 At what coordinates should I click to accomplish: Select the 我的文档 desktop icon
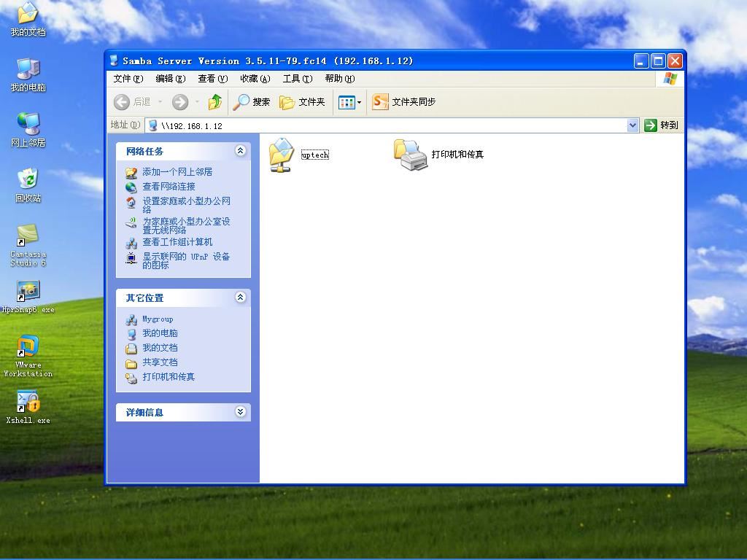(x=28, y=19)
